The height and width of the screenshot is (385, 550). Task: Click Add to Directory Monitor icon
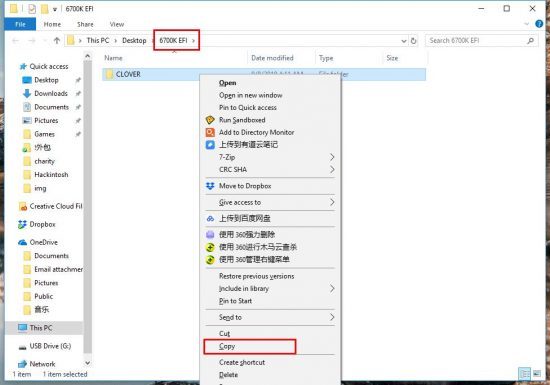tap(210, 132)
